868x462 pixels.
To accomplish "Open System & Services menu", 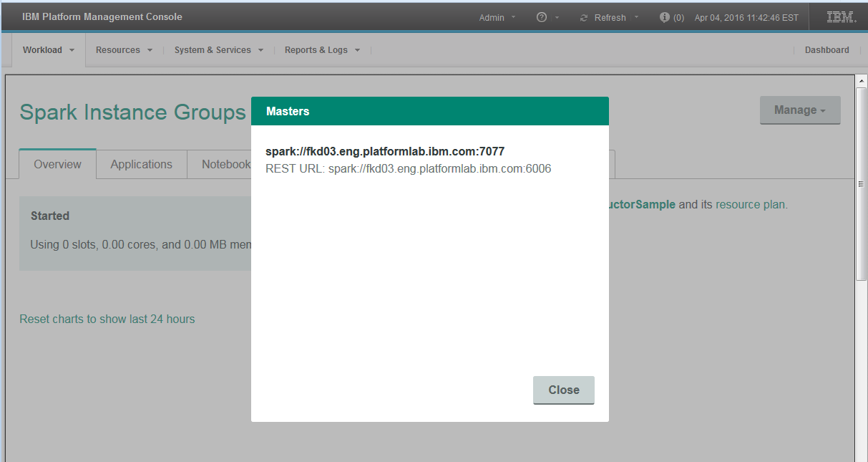I will (x=219, y=50).
